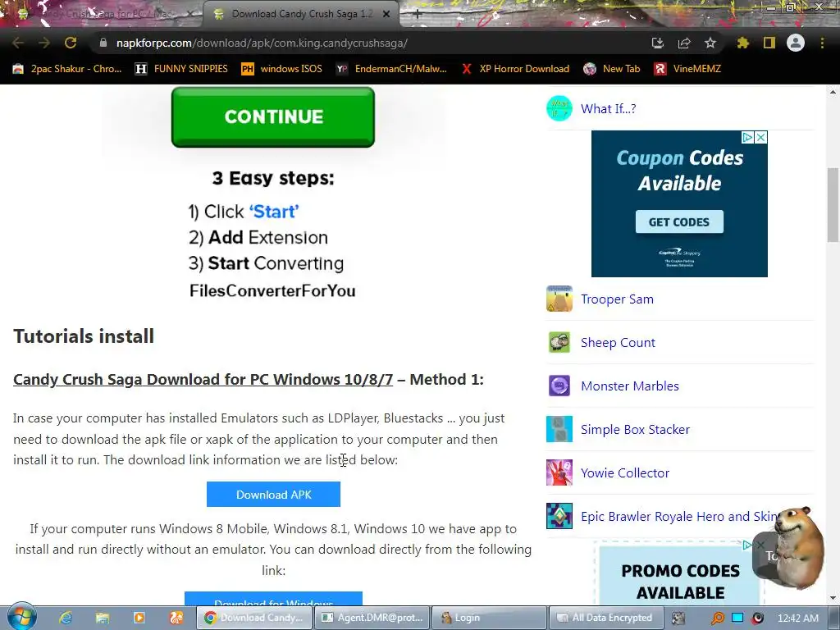Click the PROMO CODES AVAILABLE ad
The image size is (840, 630).
pyautogui.click(x=680, y=575)
